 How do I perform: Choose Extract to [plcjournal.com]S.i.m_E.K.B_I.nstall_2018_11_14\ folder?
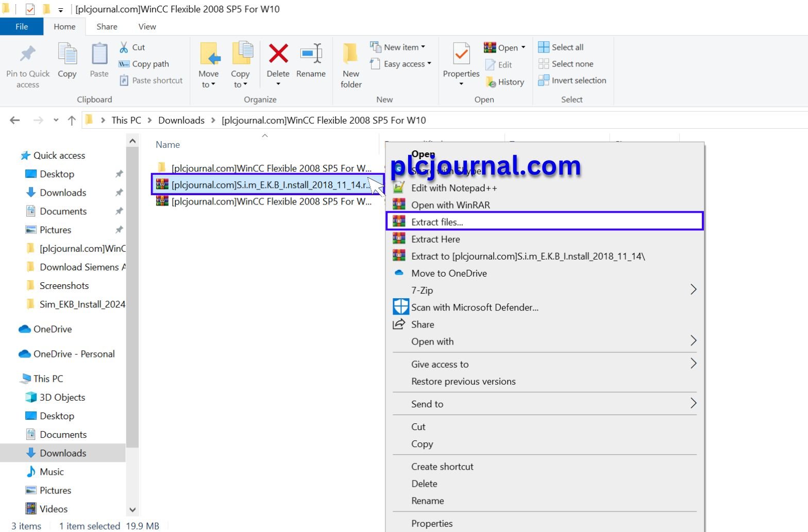tap(545, 256)
